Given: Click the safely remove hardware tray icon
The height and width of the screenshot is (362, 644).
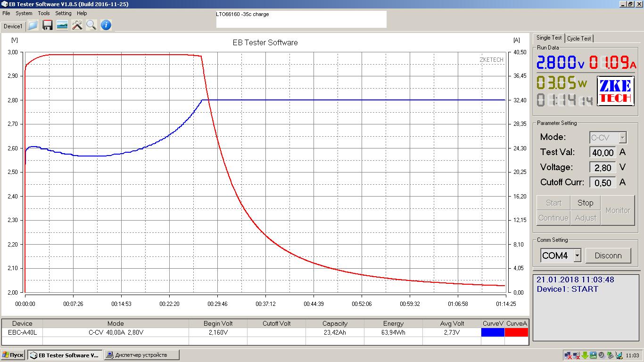Looking at the screenshot, I should [610, 355].
